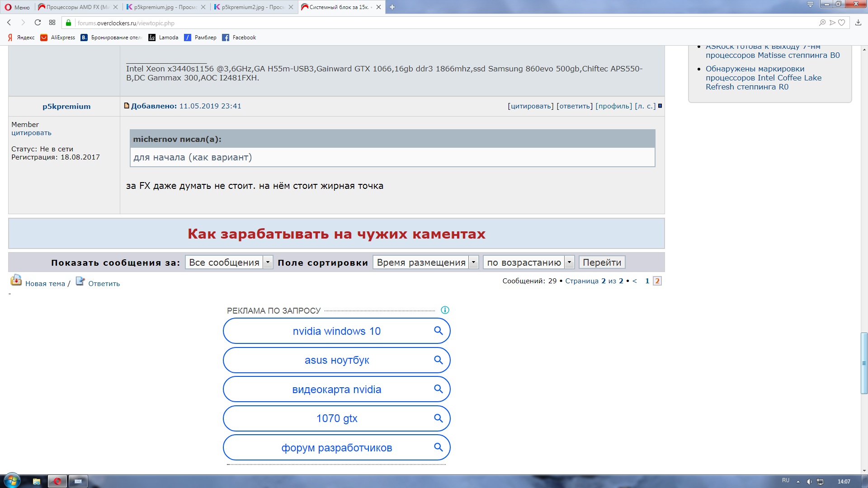Viewport: 868px width, 488px height.
Task: Click the [цитировать] link in post header
Action: click(530, 106)
